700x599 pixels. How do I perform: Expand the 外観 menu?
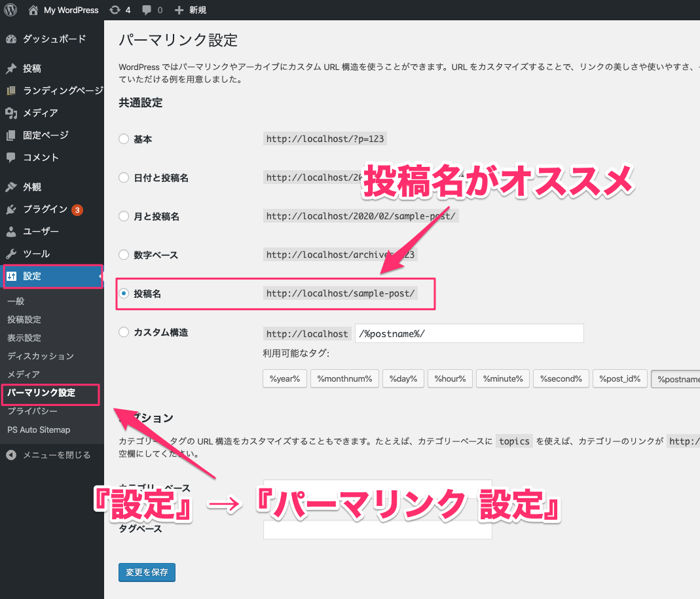(x=31, y=187)
